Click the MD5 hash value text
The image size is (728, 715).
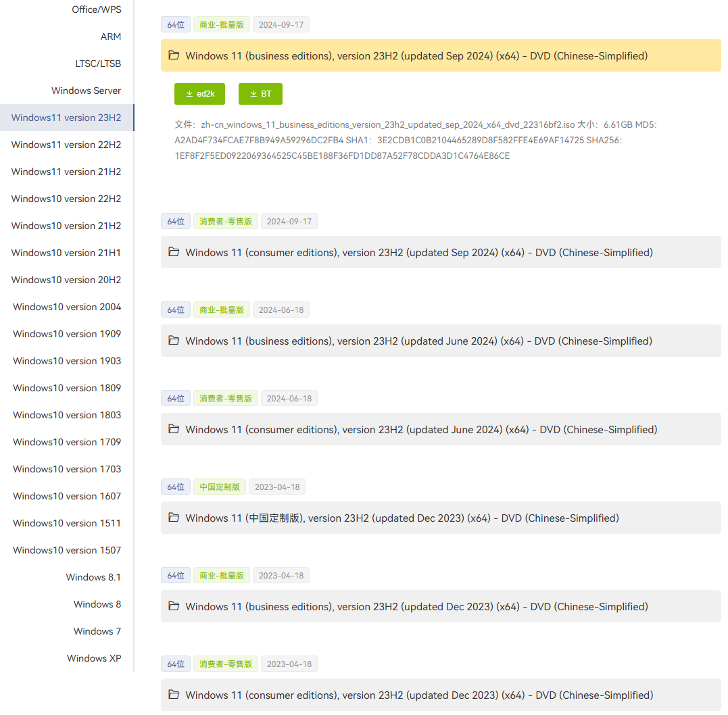click(x=259, y=140)
